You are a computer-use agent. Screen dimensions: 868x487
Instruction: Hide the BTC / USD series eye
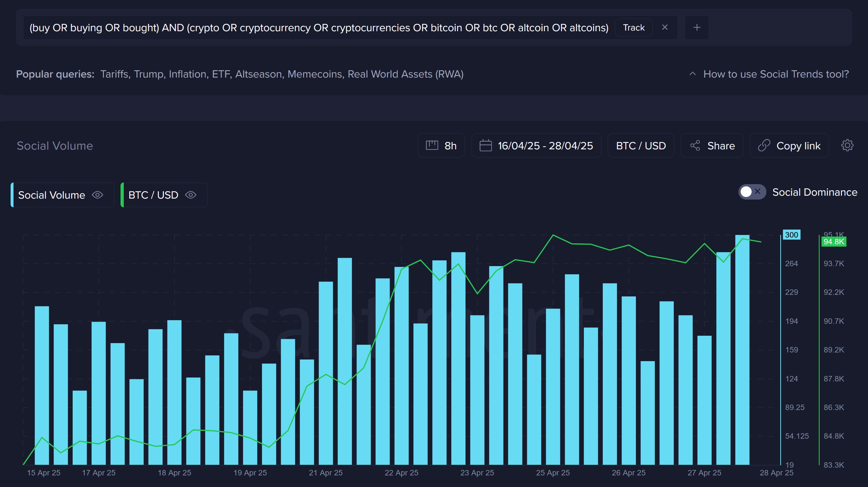tap(191, 195)
